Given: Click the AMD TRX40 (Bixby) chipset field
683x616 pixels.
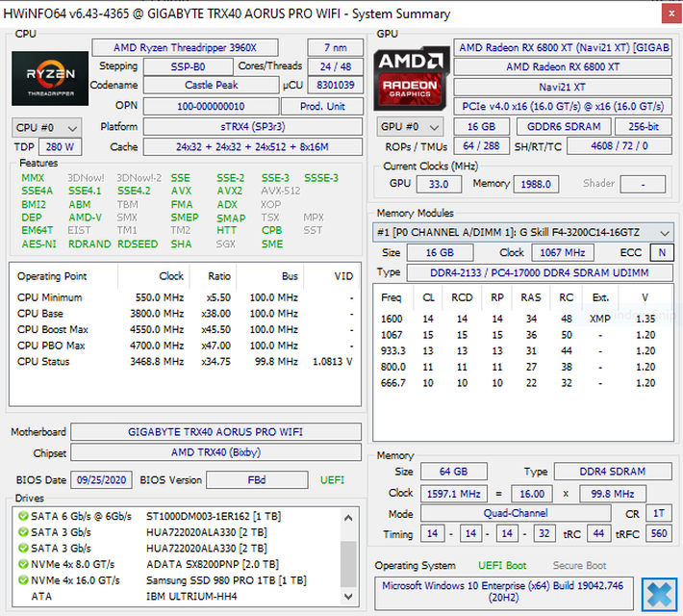Looking at the screenshot, I should [x=215, y=452].
